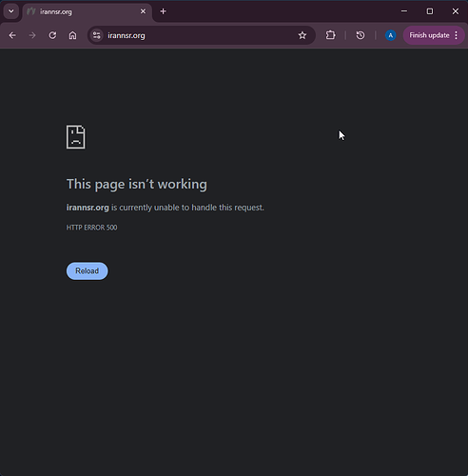Click the back navigation arrow

click(12, 35)
